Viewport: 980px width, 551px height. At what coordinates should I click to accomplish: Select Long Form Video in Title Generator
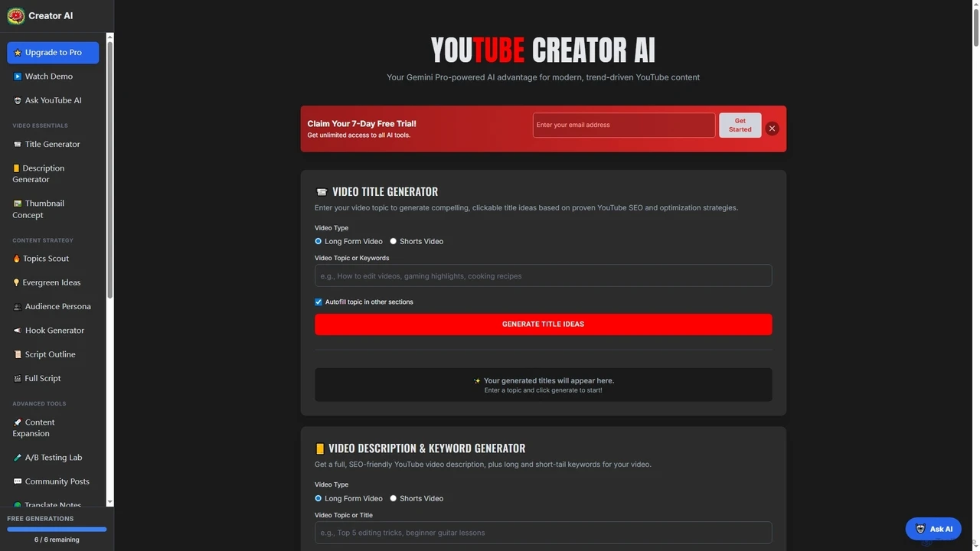318,241
